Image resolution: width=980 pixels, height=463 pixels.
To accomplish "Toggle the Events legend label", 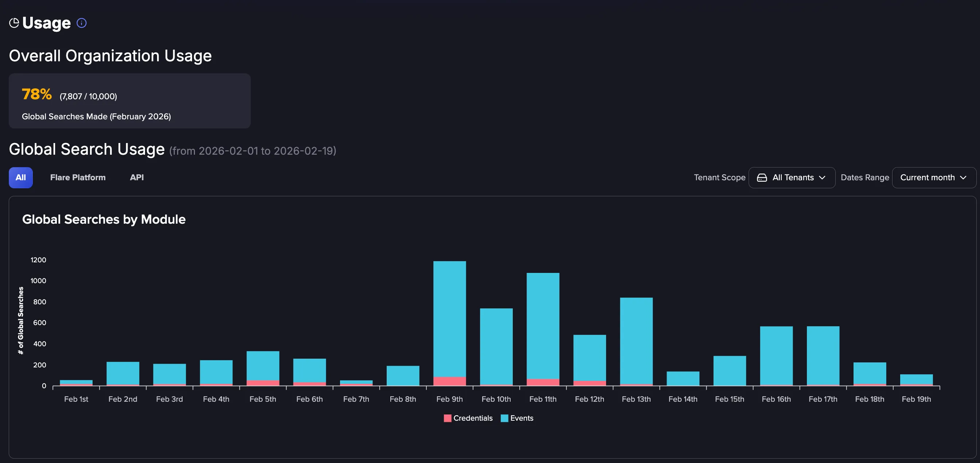I will (522, 418).
